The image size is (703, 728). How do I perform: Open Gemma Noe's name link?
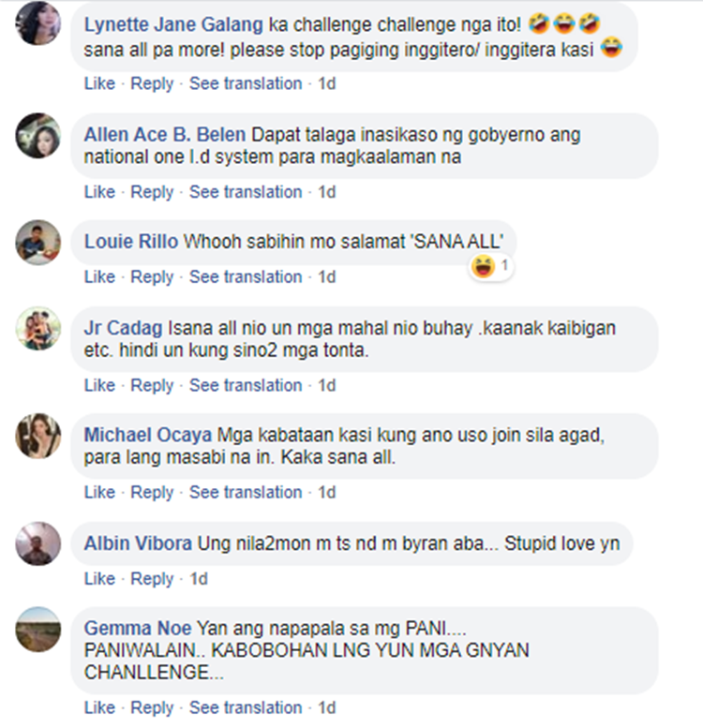click(138, 628)
